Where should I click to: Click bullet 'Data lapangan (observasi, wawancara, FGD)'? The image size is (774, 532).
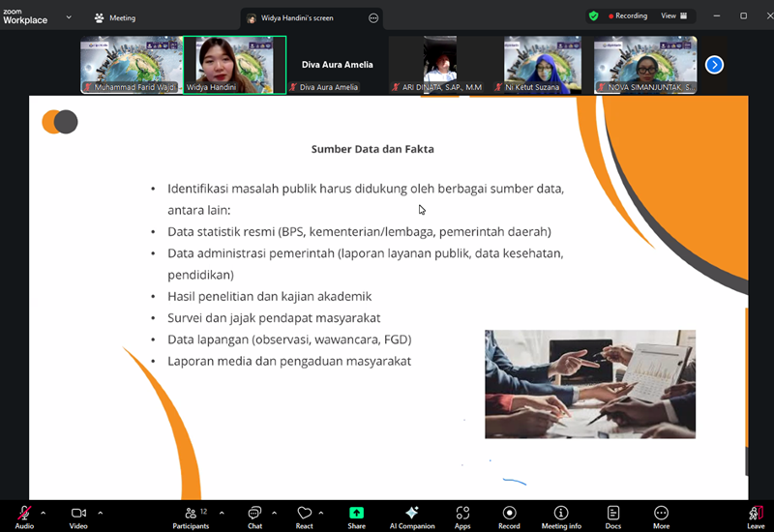289,340
